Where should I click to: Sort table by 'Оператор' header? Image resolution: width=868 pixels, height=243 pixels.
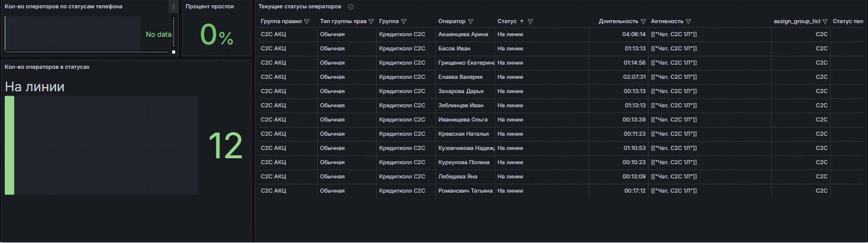coord(451,21)
